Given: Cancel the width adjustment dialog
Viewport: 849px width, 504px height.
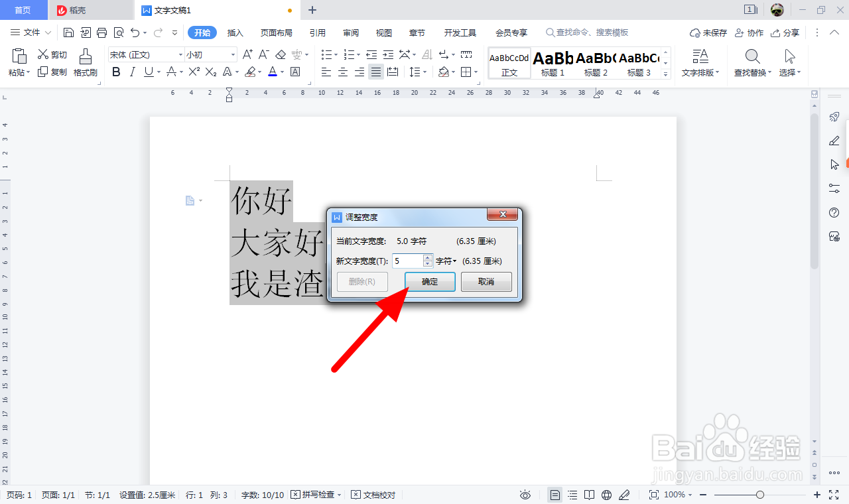Looking at the screenshot, I should click(x=486, y=281).
